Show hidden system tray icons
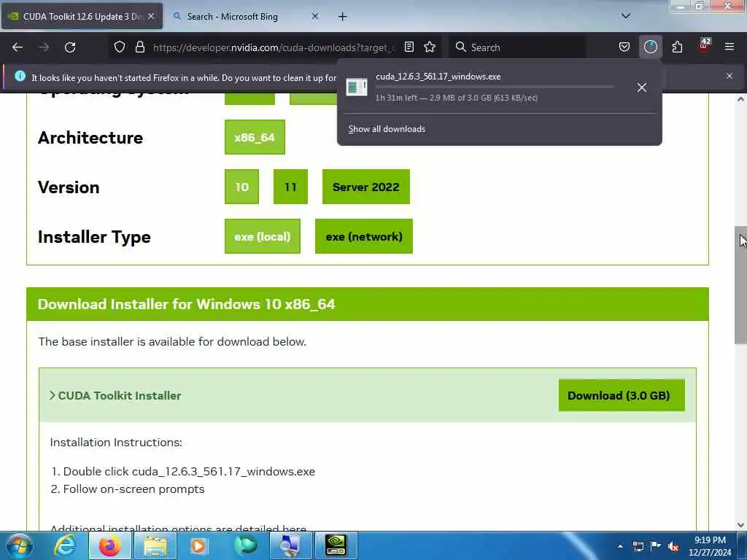The width and height of the screenshot is (747, 560). [x=620, y=546]
